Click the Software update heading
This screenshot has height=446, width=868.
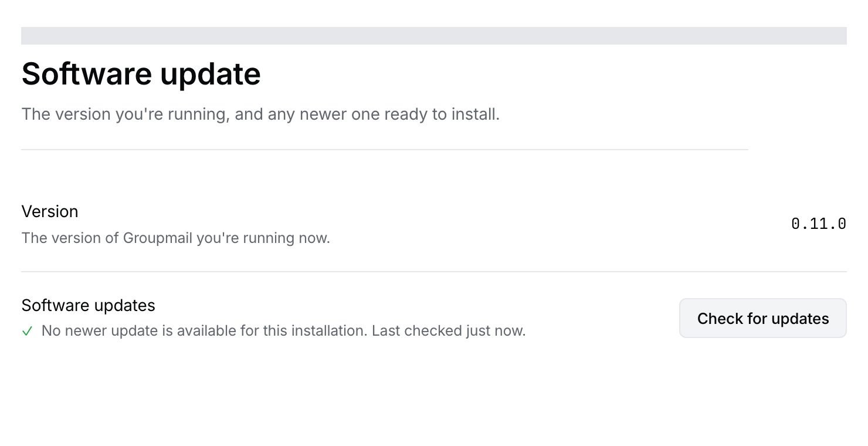(141, 74)
